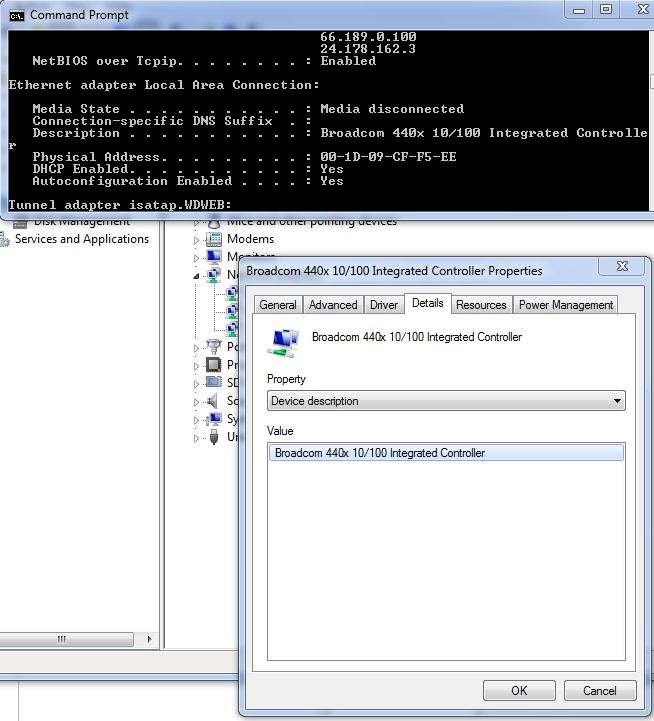Select the Broadcom value row in Value list
Screen dimensions: 654x721
point(446,452)
